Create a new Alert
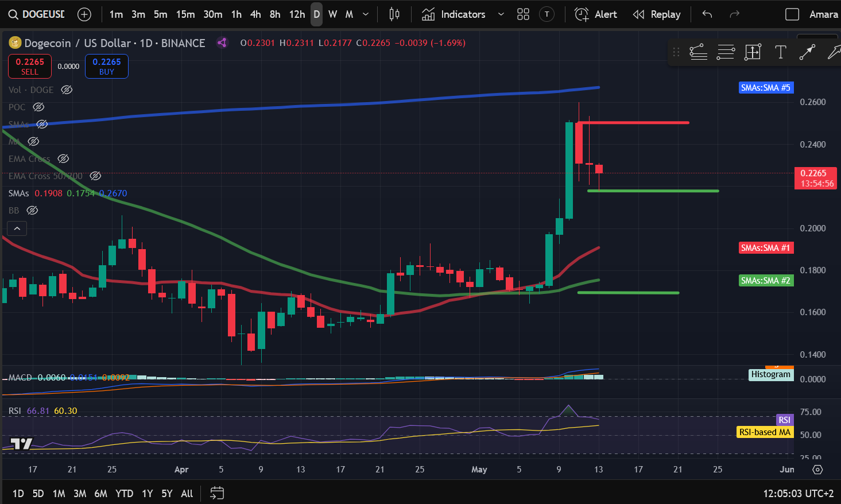This screenshot has height=504, width=841. point(596,14)
